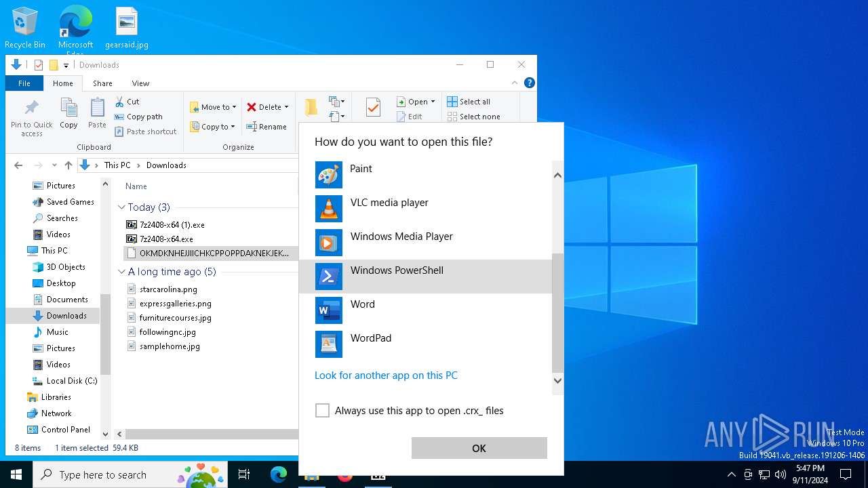868x488 pixels.
Task: Switch to the Home ribbon tab
Action: [x=63, y=83]
